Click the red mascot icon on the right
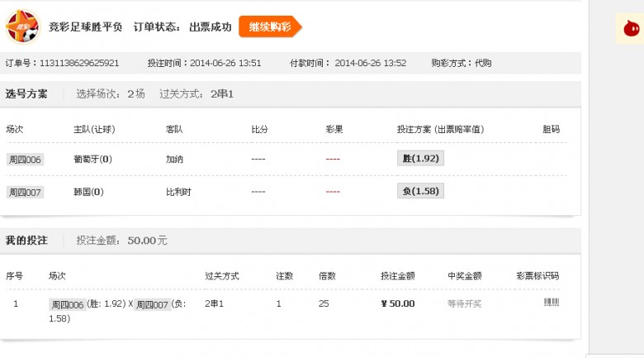Image resolution: width=644 pixels, height=358 pixels. pos(632,28)
